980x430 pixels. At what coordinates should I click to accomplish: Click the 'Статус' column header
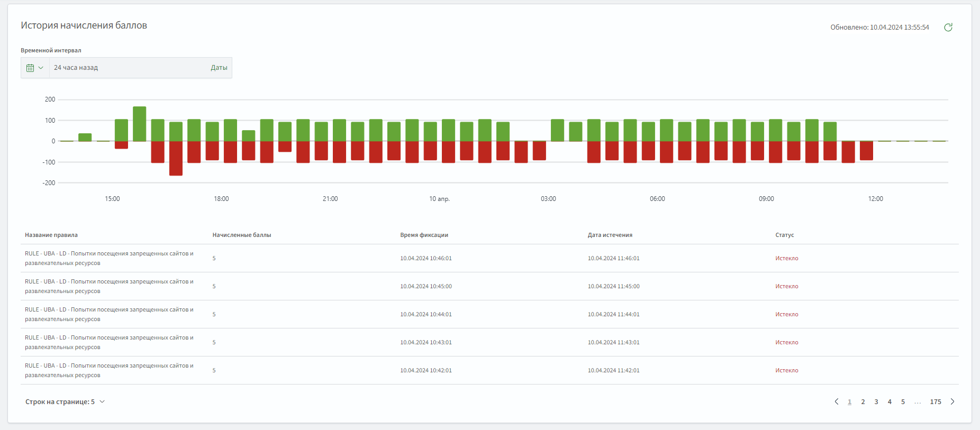click(784, 235)
